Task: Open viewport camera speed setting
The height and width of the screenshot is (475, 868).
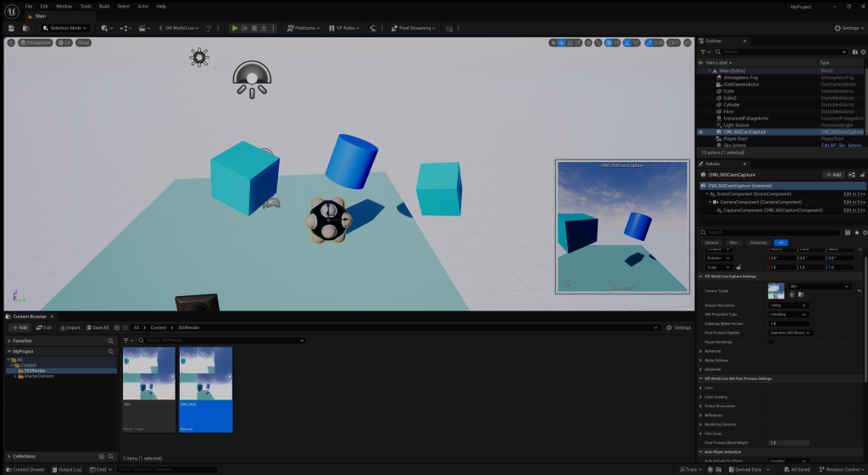Action: (x=673, y=42)
